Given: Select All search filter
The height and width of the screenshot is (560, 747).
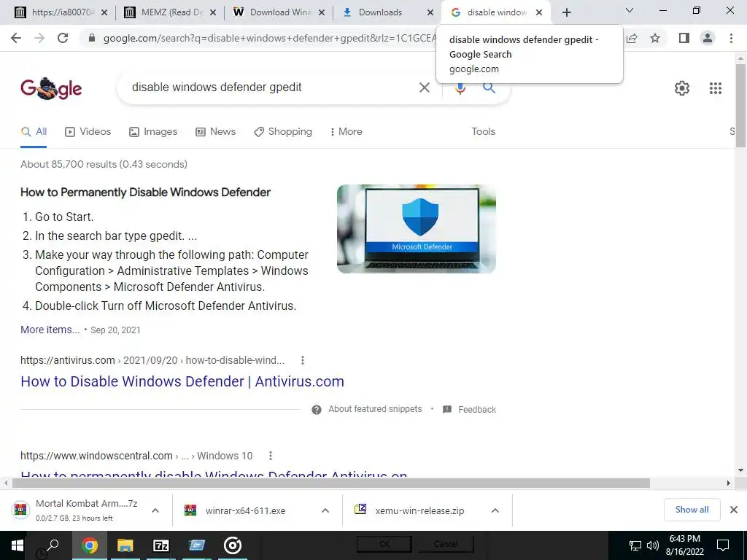Looking at the screenshot, I should [34, 132].
